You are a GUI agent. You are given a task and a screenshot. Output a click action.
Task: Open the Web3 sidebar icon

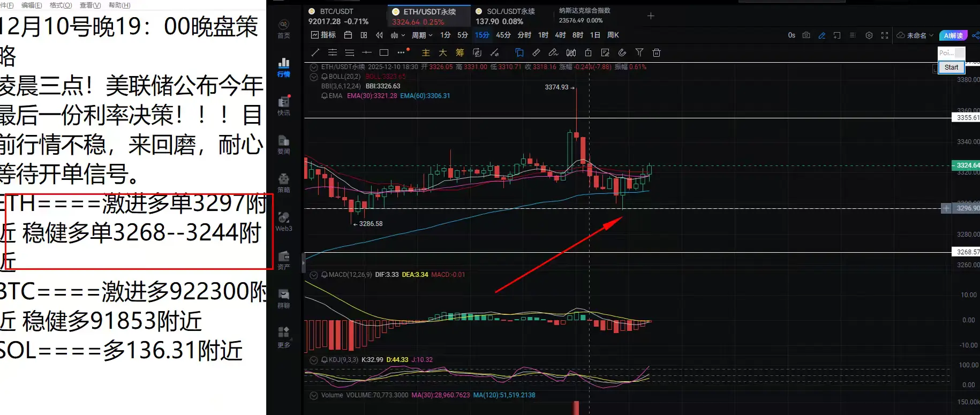coord(284,221)
